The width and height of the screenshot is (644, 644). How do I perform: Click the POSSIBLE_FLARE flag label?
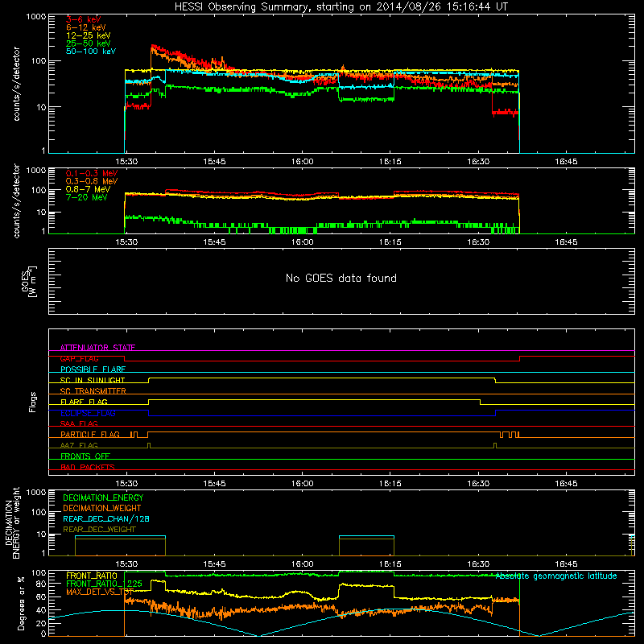click(x=93, y=369)
